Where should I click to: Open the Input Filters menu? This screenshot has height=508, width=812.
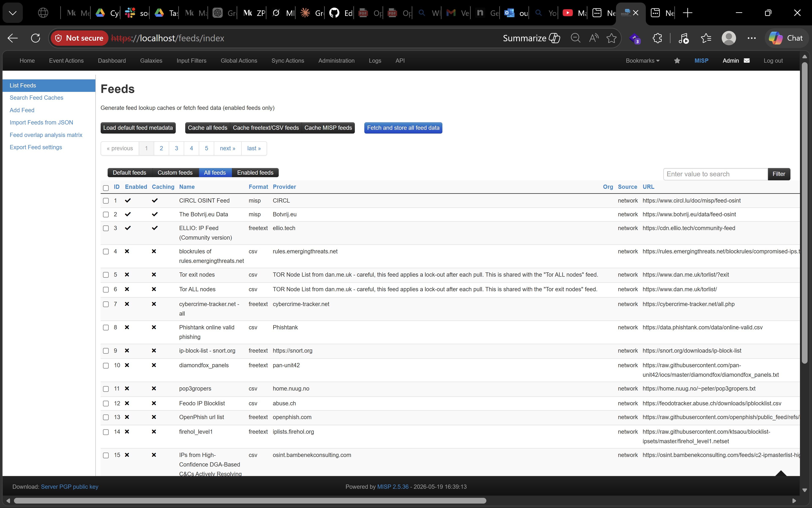[191, 61]
